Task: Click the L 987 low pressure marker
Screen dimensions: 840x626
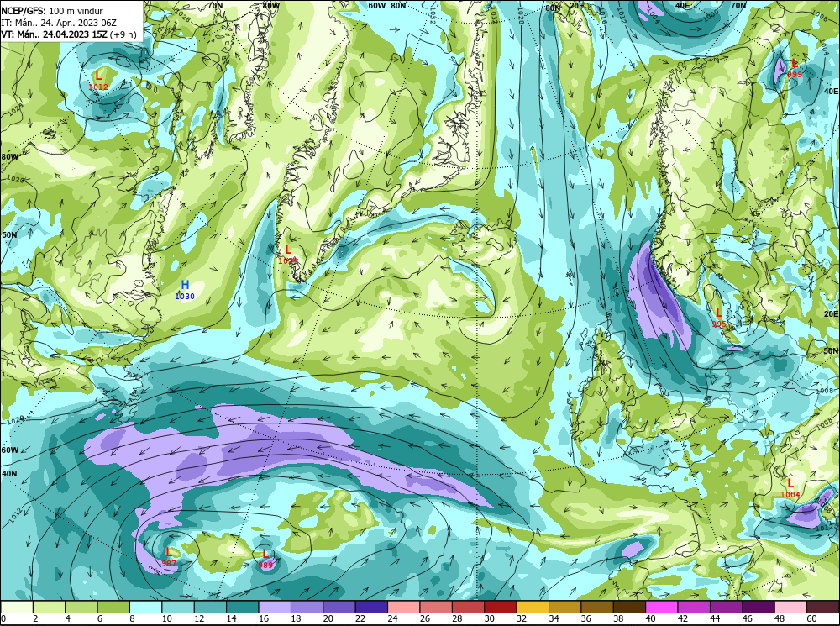Action: pyautogui.click(x=169, y=557)
